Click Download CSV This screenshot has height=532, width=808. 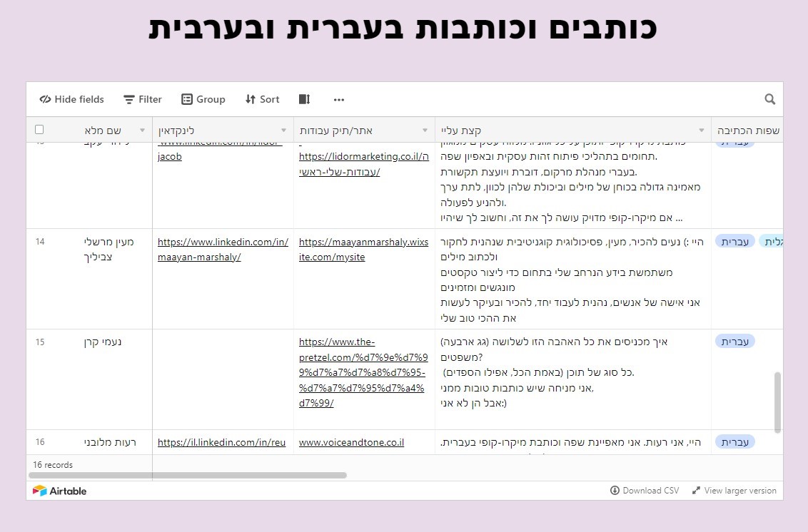coord(645,491)
